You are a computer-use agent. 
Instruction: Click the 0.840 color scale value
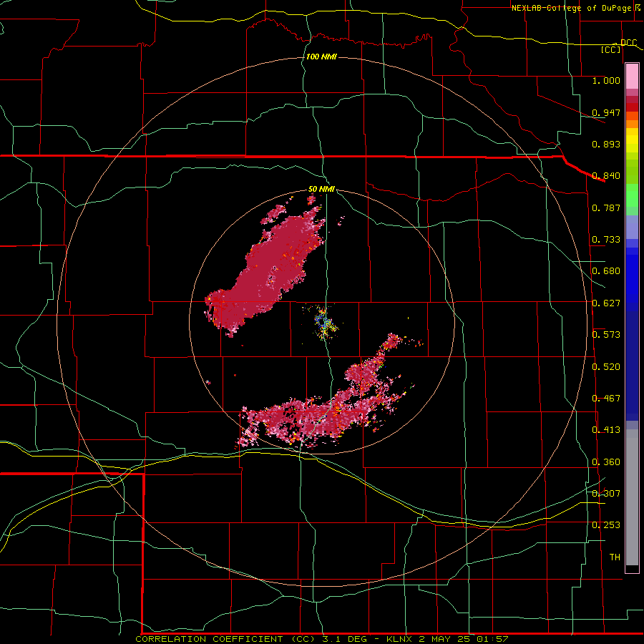[x=606, y=176]
